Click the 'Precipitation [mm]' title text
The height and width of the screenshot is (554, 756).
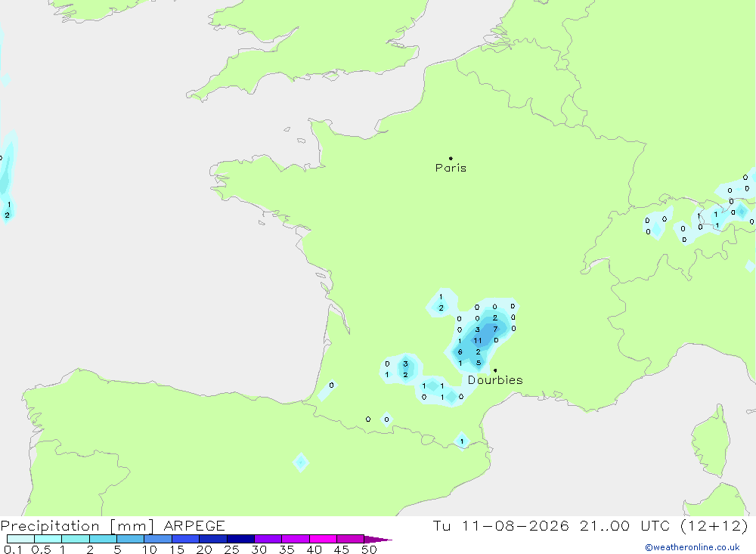77,526
